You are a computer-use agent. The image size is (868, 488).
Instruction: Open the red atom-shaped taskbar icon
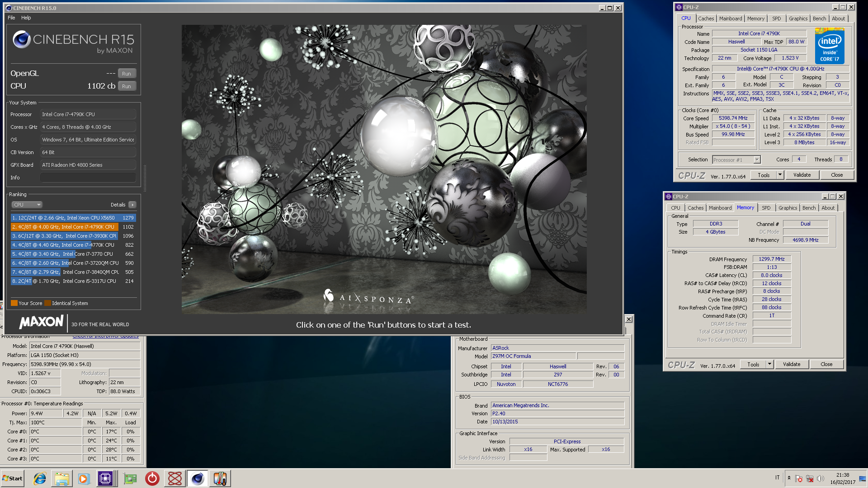pyautogui.click(x=175, y=479)
